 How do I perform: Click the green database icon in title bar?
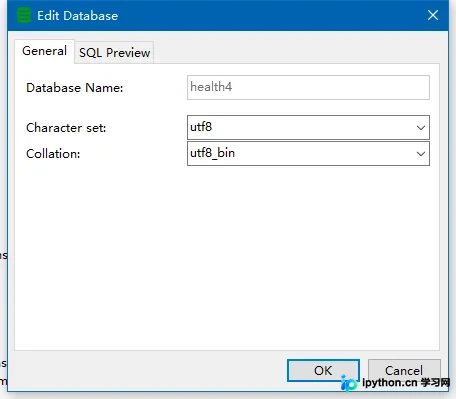[24, 16]
